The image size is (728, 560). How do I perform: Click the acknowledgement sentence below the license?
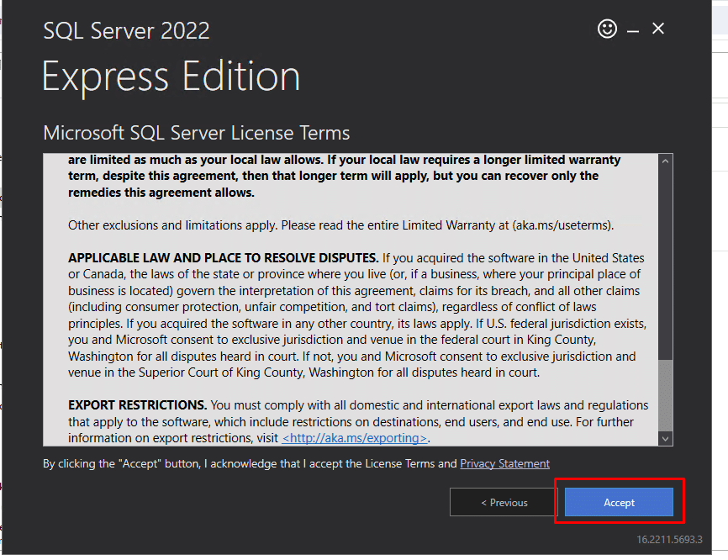[x=250, y=463]
